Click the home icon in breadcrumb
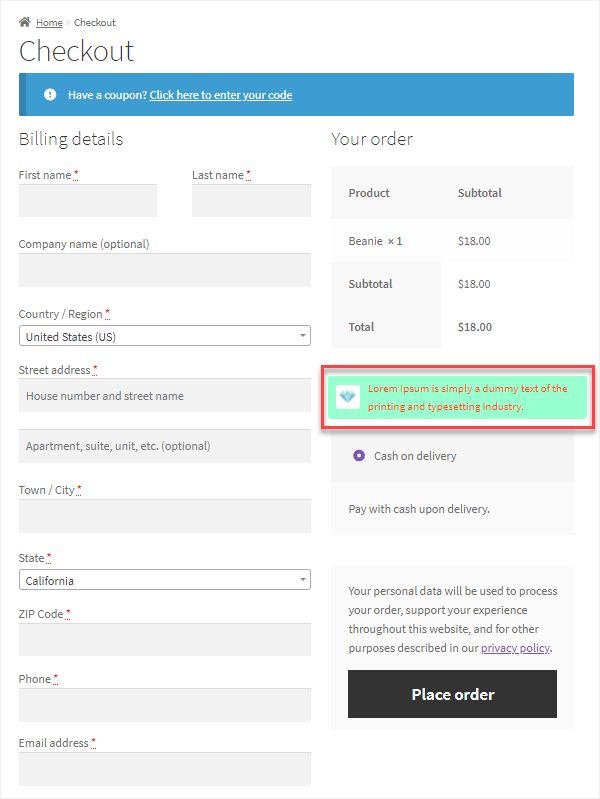The image size is (600, 799). pyautogui.click(x=24, y=22)
